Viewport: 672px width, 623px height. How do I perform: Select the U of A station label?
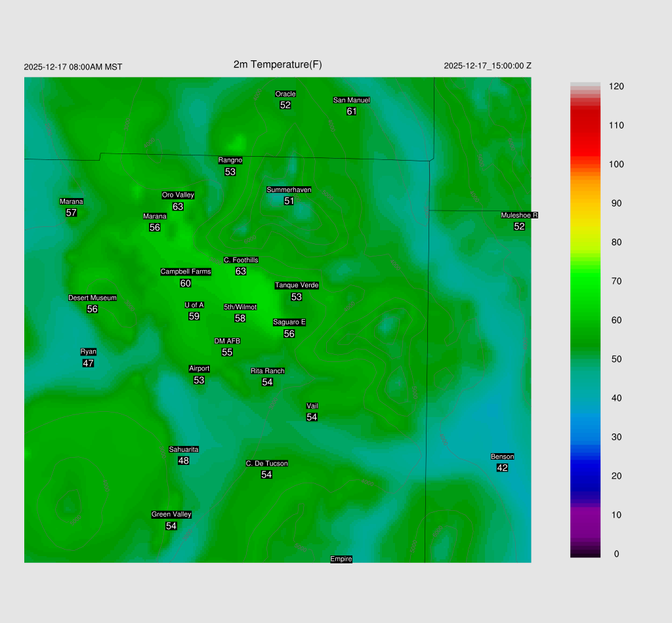[194, 305]
